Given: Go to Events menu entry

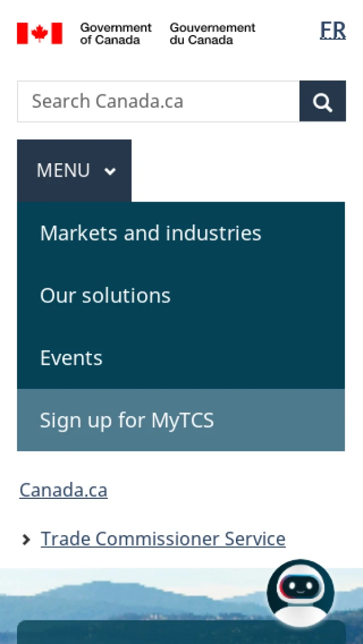Looking at the screenshot, I should (x=71, y=358).
